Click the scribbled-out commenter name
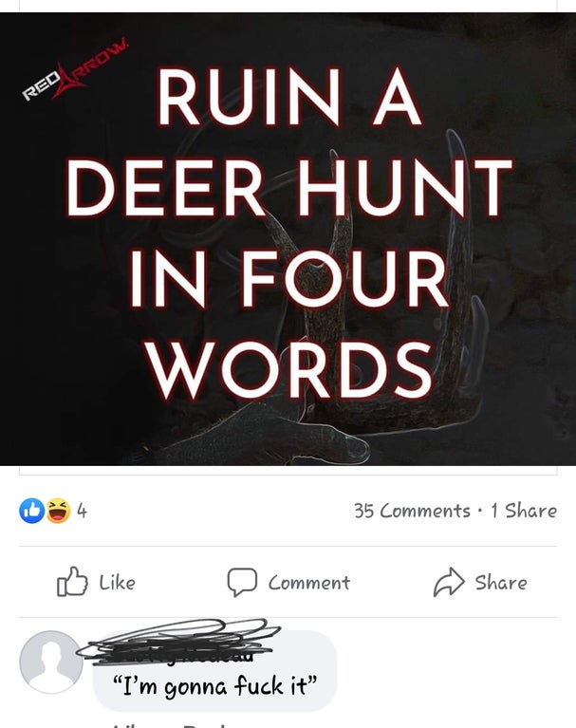Image resolution: width=576 pixels, height=728 pixels. [x=178, y=642]
